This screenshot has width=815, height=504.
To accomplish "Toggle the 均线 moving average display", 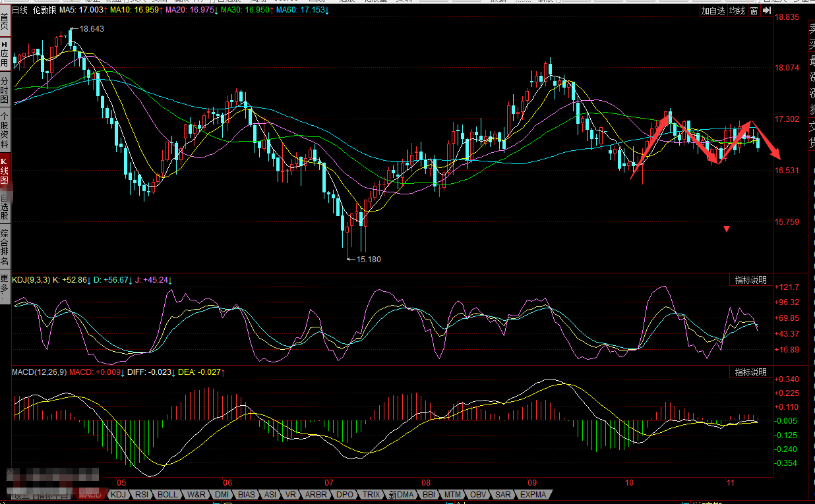I will 737,11.
